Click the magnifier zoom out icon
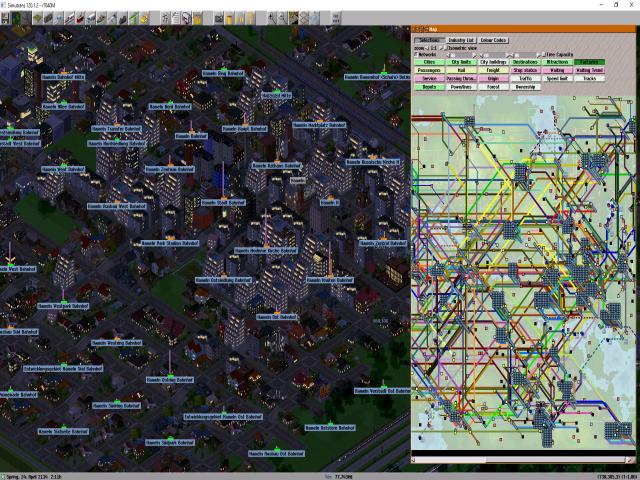Viewport: 640px width, 480px height. coord(282,18)
